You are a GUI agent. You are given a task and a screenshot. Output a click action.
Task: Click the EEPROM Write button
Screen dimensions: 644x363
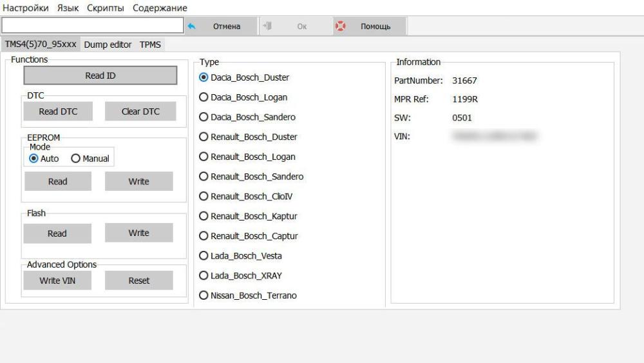click(x=139, y=181)
